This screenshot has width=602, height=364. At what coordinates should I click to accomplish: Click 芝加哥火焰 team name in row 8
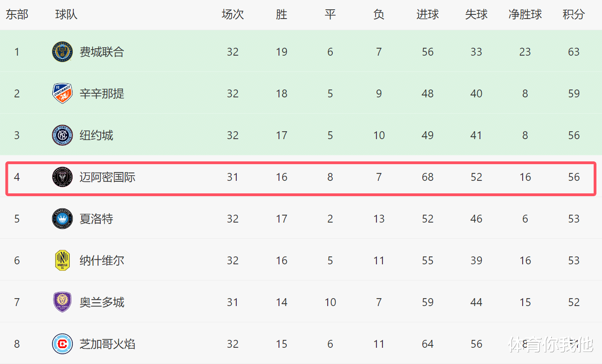107,344
